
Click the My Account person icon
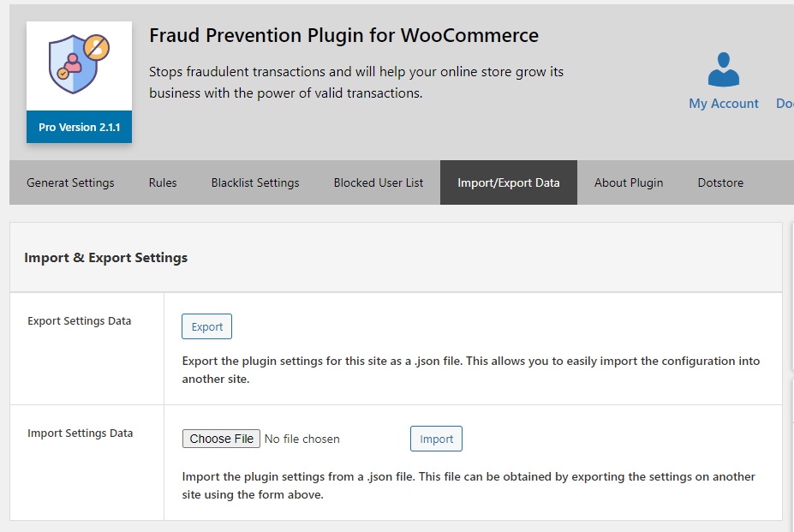(x=724, y=69)
